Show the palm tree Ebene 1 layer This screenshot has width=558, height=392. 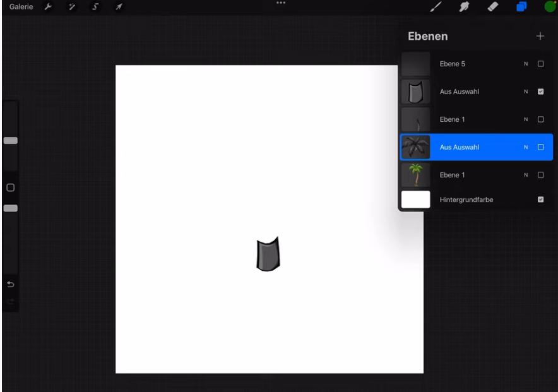point(540,175)
